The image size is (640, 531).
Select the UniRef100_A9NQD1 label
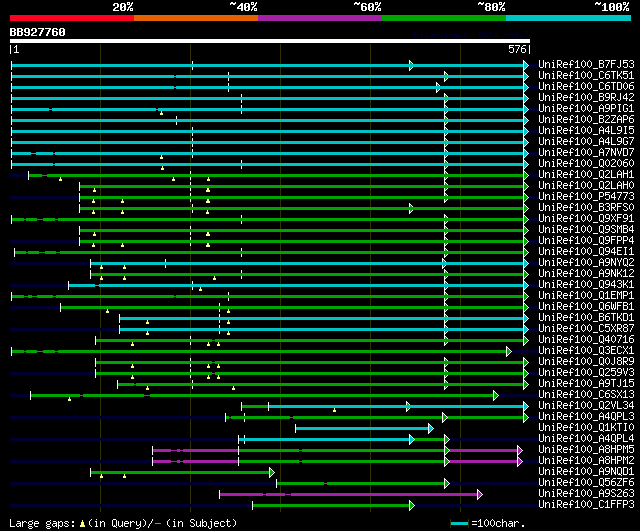point(586,472)
